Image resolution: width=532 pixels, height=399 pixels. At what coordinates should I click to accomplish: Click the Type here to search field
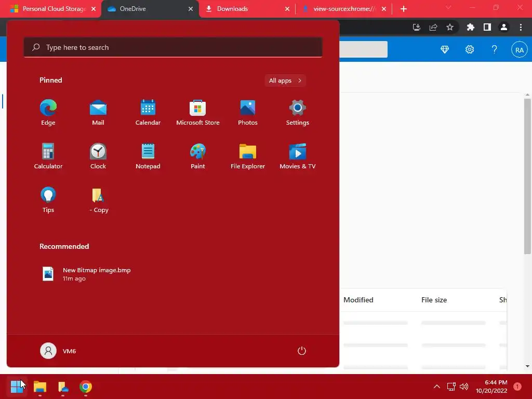point(173,47)
